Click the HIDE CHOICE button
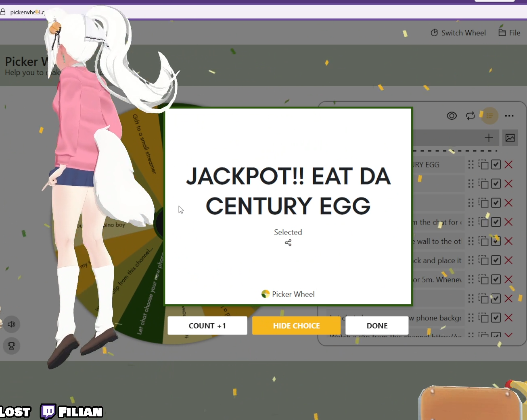This screenshot has width=527, height=420. pos(297,326)
